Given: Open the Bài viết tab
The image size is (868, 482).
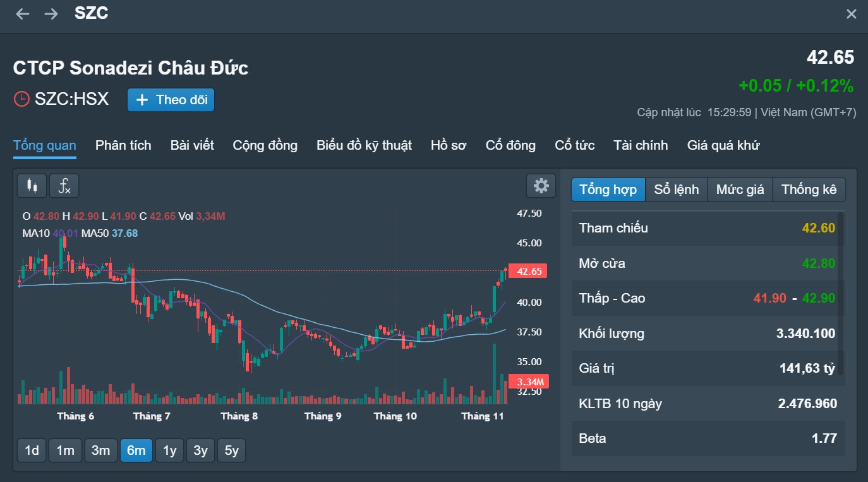Looking at the screenshot, I should (192, 145).
